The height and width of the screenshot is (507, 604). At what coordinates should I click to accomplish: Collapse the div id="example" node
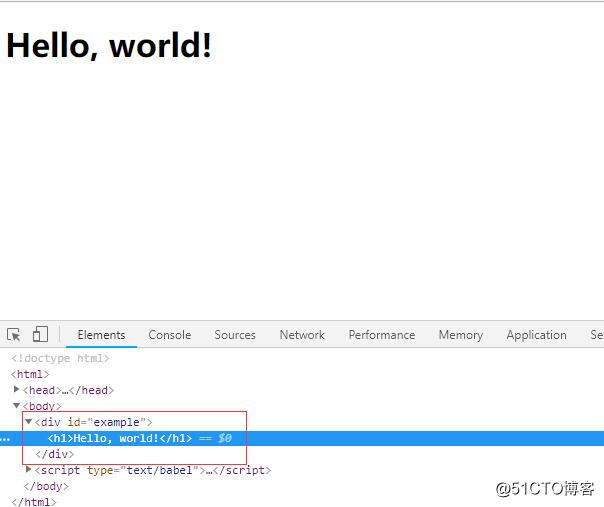point(29,422)
